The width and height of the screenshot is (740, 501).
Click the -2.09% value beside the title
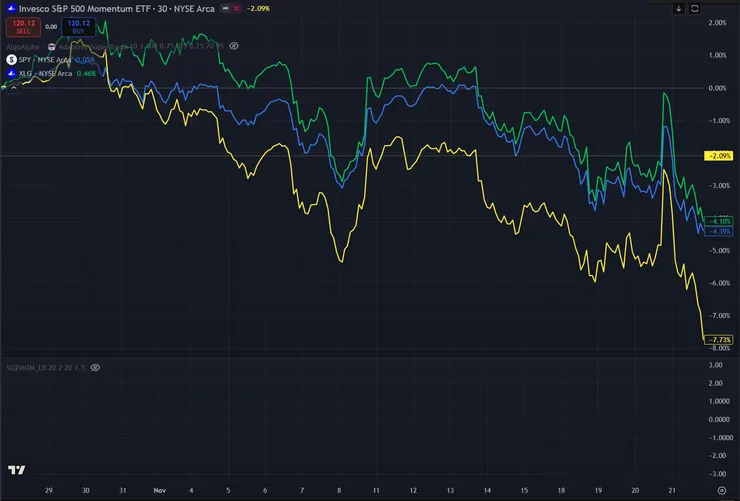point(259,8)
